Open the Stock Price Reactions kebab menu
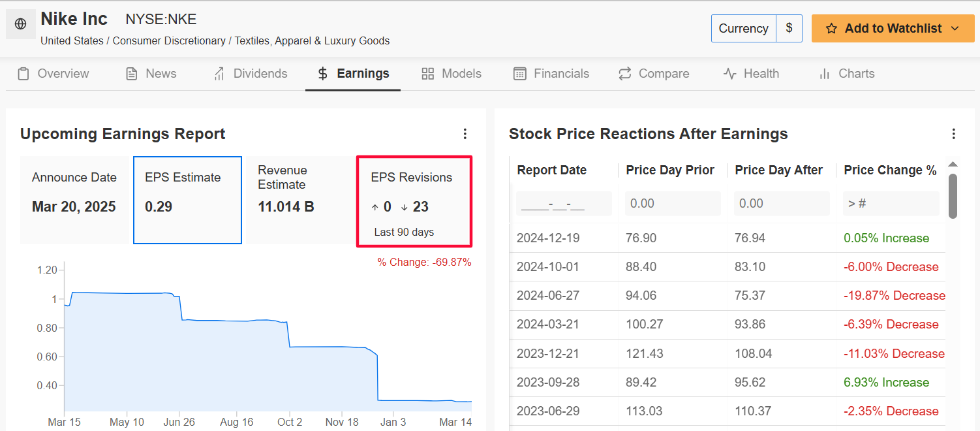 click(954, 134)
